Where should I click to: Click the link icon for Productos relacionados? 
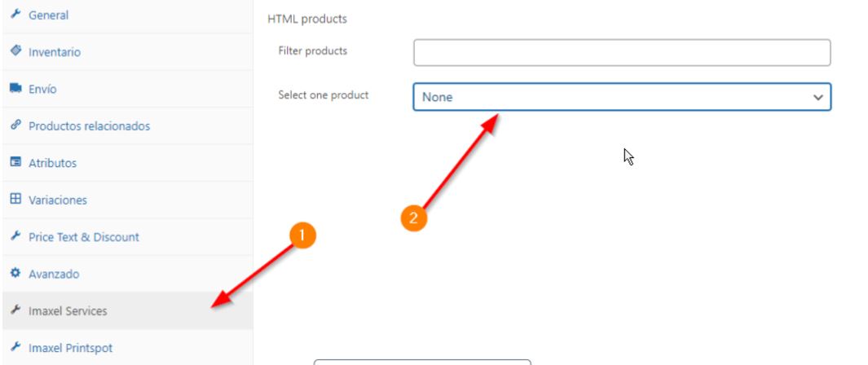pos(15,125)
